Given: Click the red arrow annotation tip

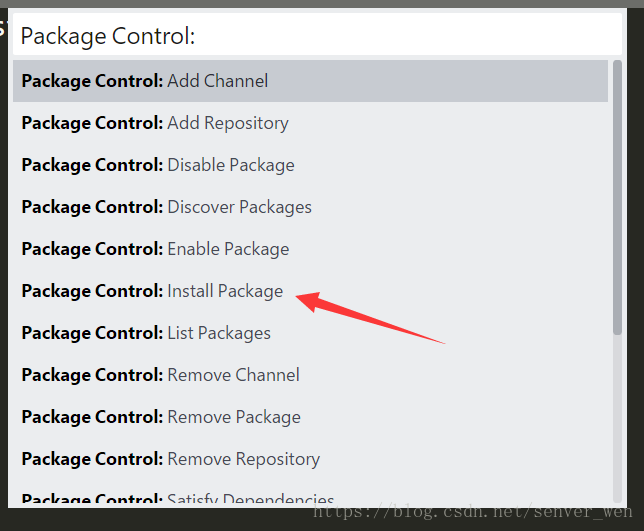Looking at the screenshot, I should point(297,297).
